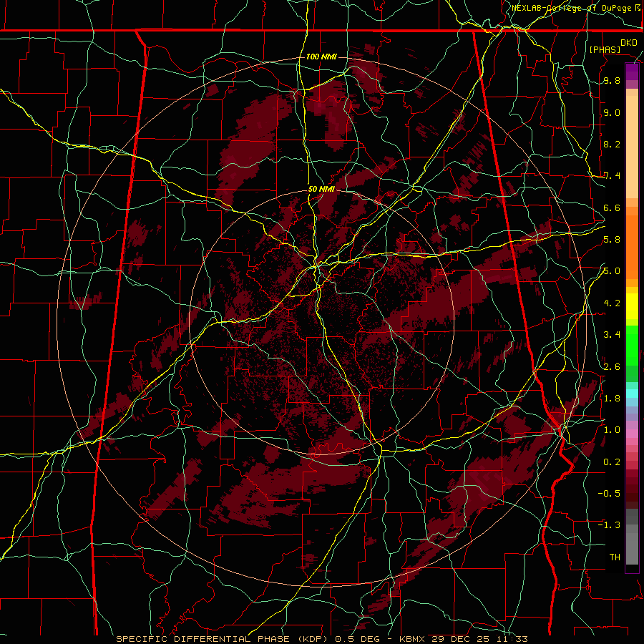
Task: Click the pink segment of the colorbar
Action: click(x=632, y=434)
